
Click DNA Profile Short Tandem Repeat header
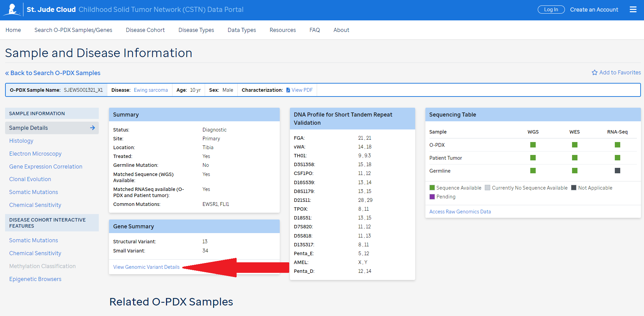click(x=352, y=119)
